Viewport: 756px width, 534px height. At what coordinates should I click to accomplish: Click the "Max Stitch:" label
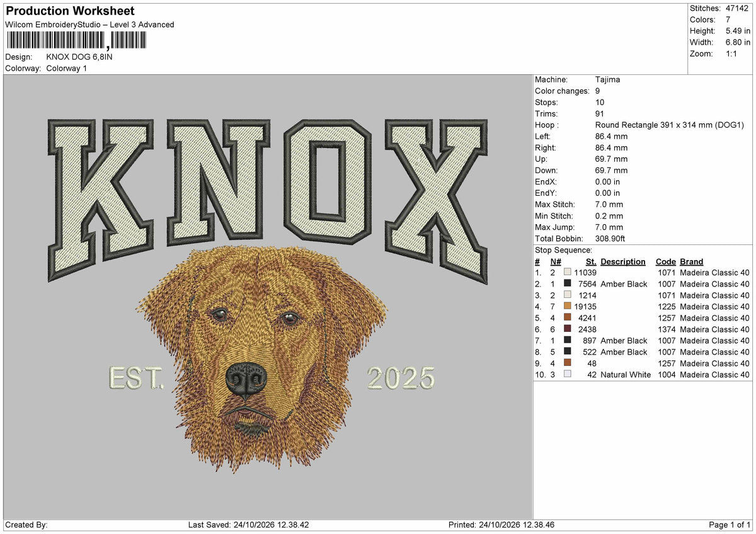[x=556, y=205]
